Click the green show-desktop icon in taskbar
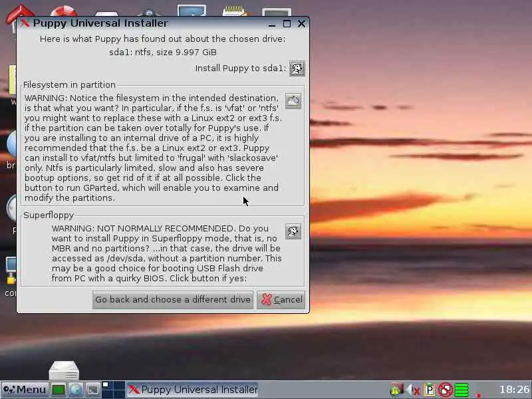 [59, 390]
